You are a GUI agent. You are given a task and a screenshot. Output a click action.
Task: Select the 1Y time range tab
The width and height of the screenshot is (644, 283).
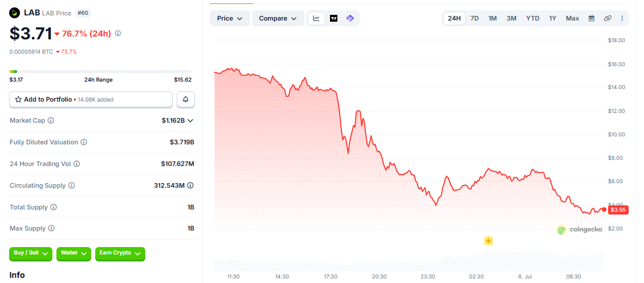(552, 18)
